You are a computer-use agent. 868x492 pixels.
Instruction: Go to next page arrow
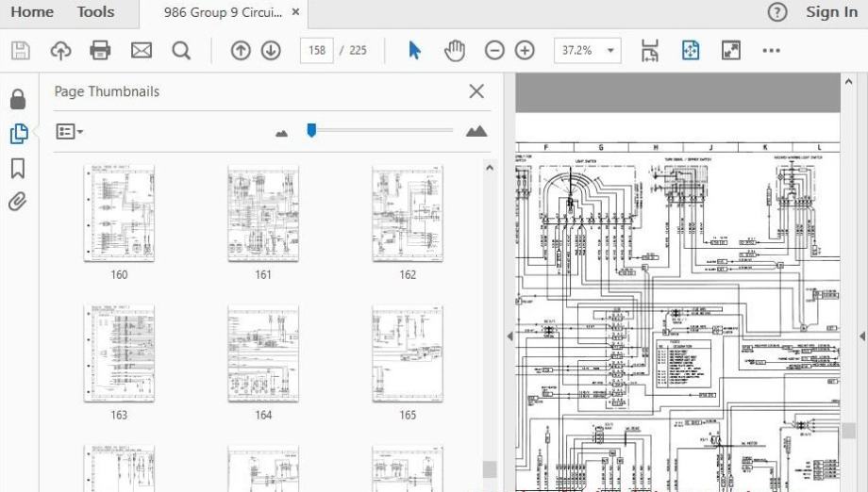271,51
